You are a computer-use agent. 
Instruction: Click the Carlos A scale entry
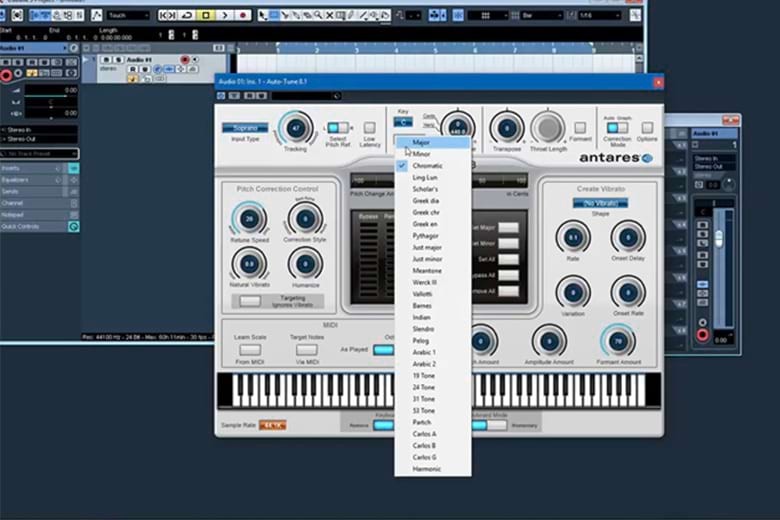(x=433, y=434)
